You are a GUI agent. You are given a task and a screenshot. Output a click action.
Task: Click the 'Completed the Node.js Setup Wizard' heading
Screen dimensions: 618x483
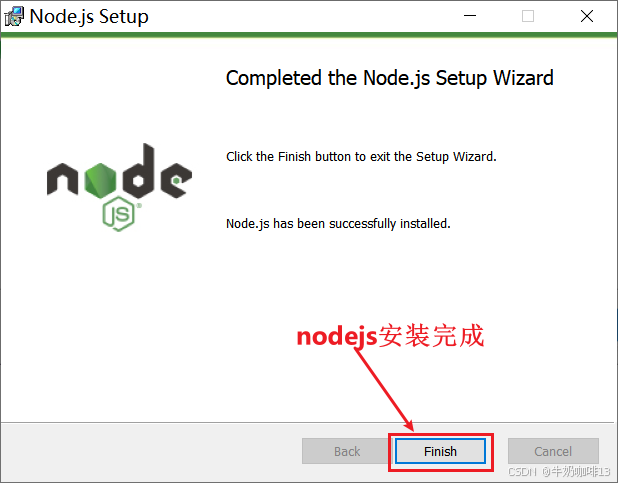[x=389, y=78]
